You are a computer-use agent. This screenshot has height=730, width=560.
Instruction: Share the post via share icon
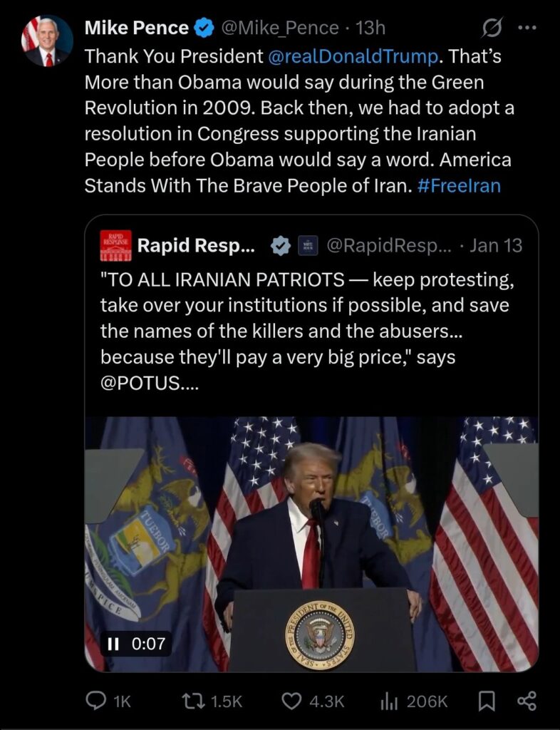click(526, 701)
